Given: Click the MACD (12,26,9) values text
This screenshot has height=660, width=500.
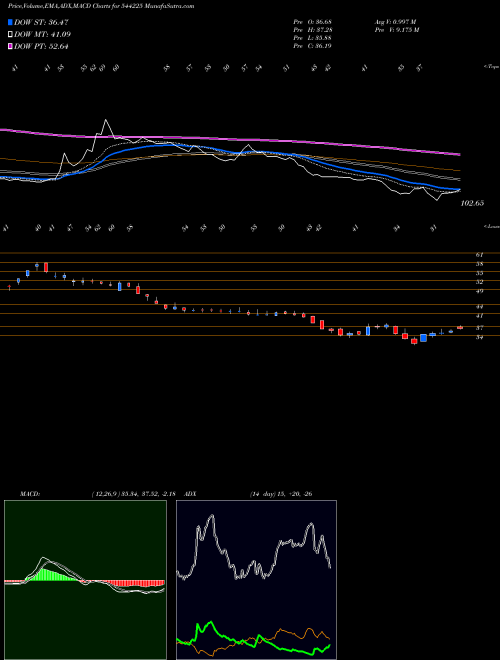Looking at the screenshot, I should [136, 494].
